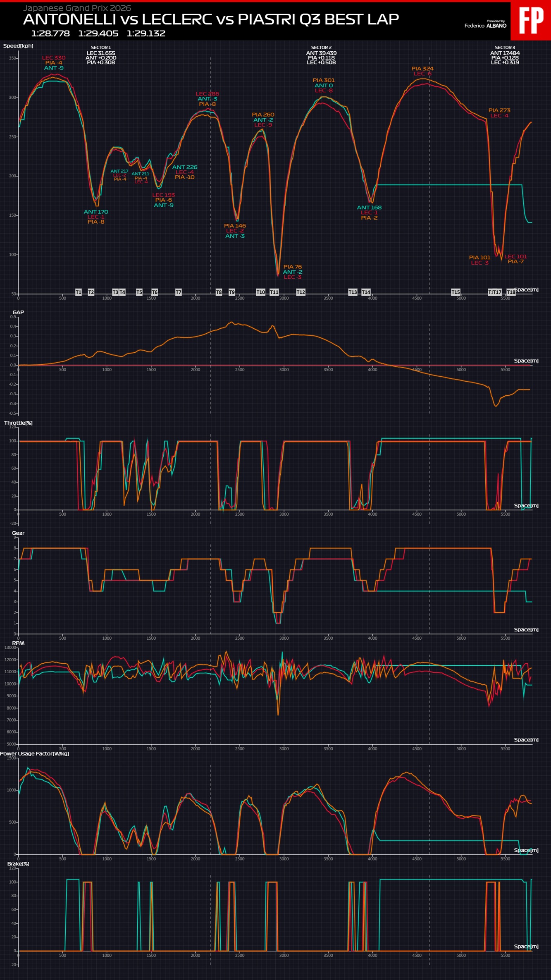Click the SECTOR 1 heading

[101, 48]
